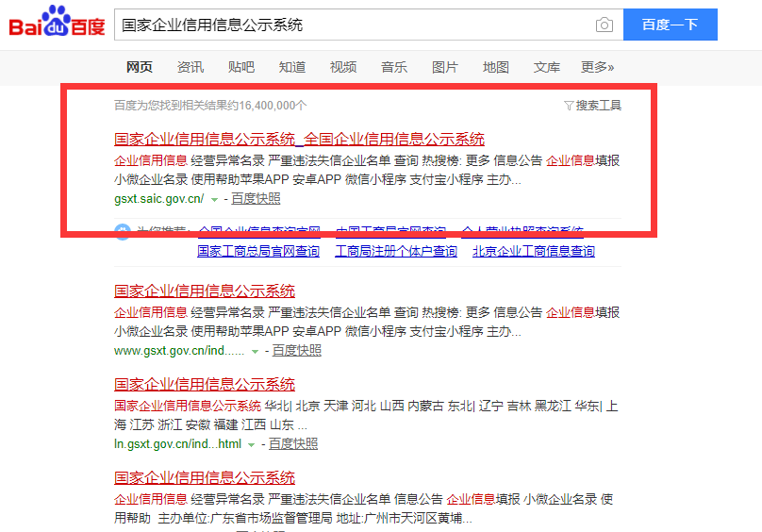Click the 百度一下 search button
This screenshot has height=532, width=762.
[671, 25]
